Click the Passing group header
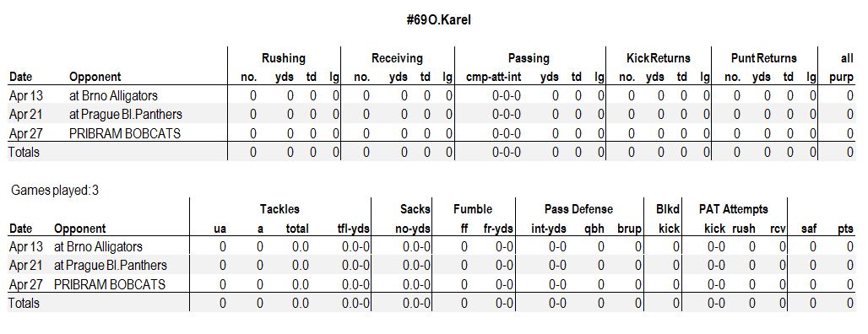 529,58
